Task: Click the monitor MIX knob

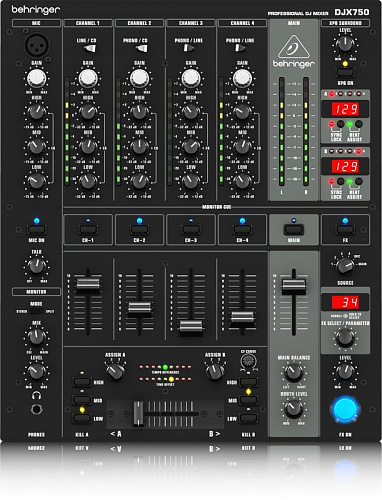Action: coord(36,337)
